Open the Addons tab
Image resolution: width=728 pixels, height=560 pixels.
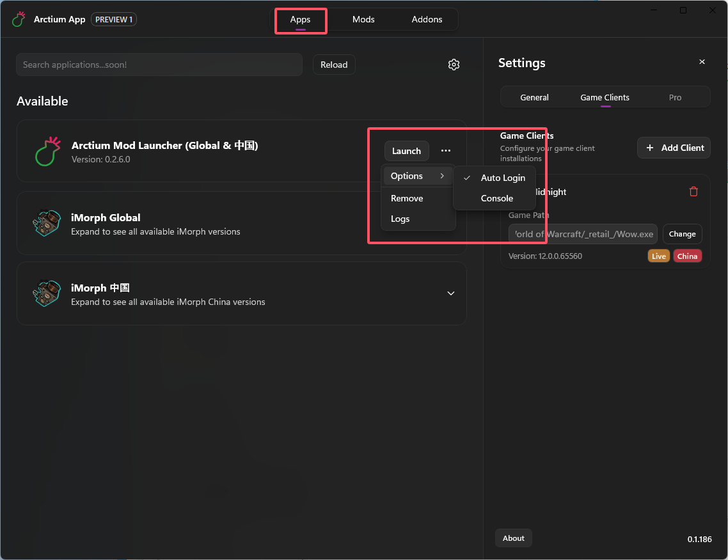tap(427, 19)
